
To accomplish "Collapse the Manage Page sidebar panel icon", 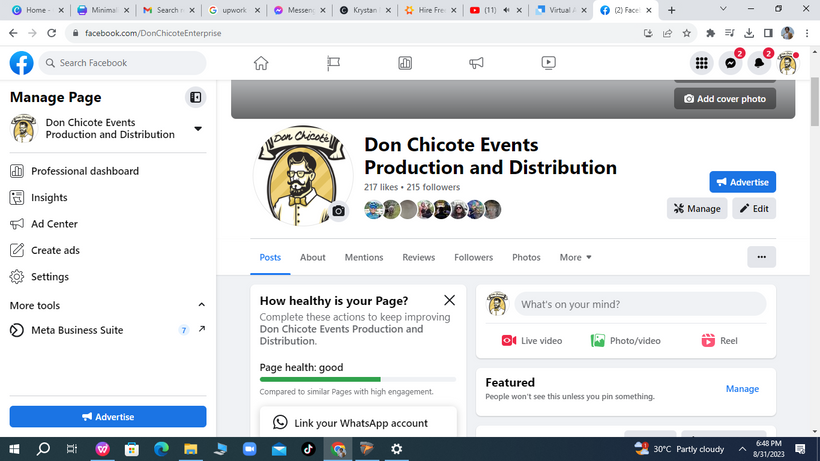I will pos(196,97).
